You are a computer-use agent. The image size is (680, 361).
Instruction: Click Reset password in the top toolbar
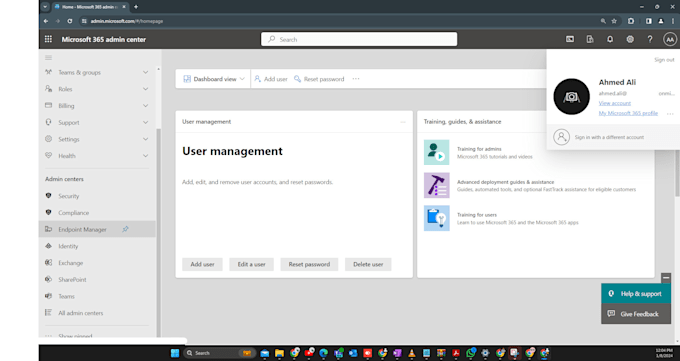(319, 79)
